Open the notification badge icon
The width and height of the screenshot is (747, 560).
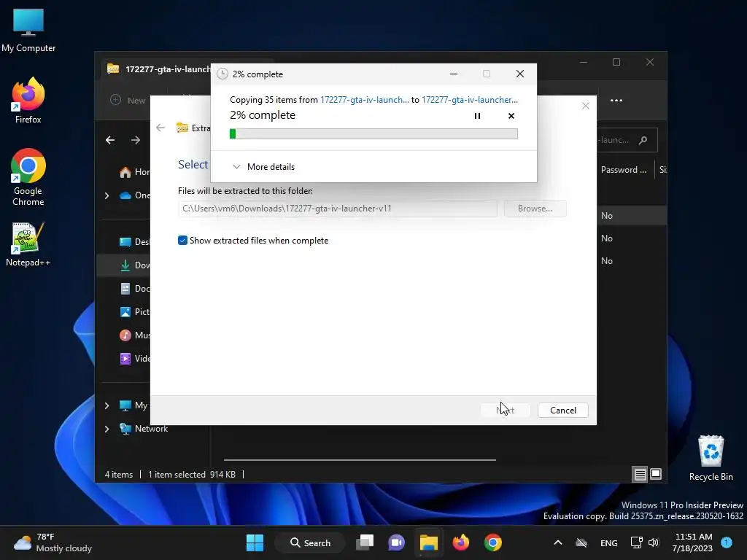(x=727, y=542)
